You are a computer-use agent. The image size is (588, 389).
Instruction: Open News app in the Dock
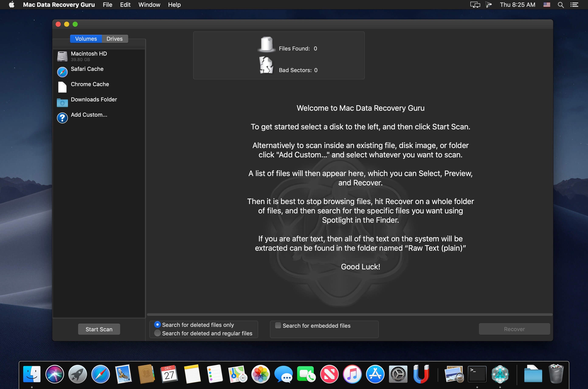(x=329, y=374)
